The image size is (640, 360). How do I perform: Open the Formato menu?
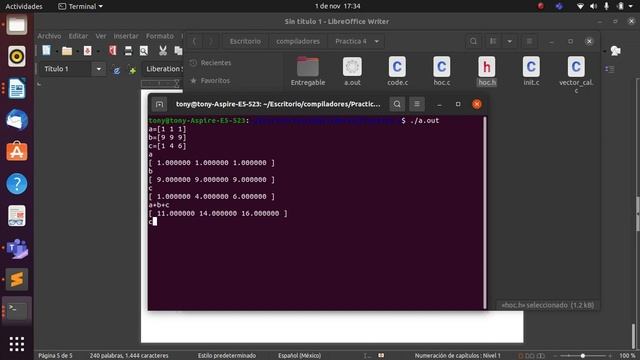[x=160, y=36]
